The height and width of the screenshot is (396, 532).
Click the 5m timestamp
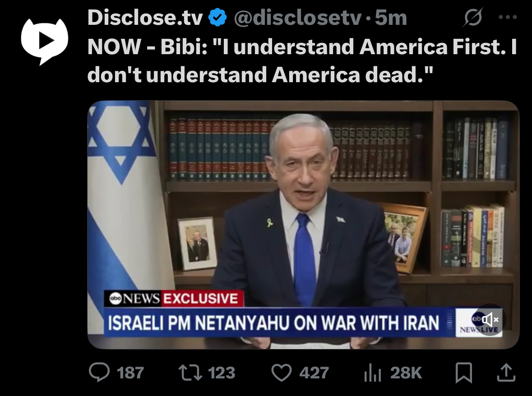[x=390, y=18]
